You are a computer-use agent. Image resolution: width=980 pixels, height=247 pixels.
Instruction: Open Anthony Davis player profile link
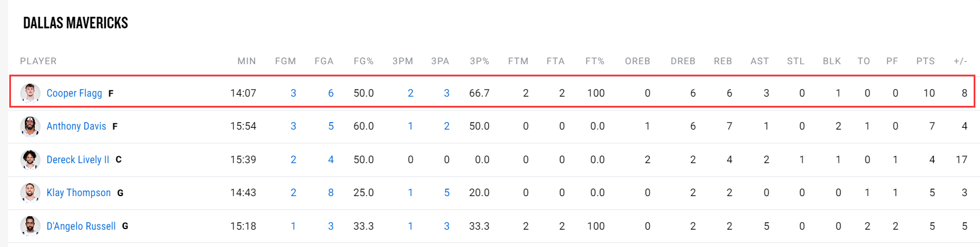76,126
